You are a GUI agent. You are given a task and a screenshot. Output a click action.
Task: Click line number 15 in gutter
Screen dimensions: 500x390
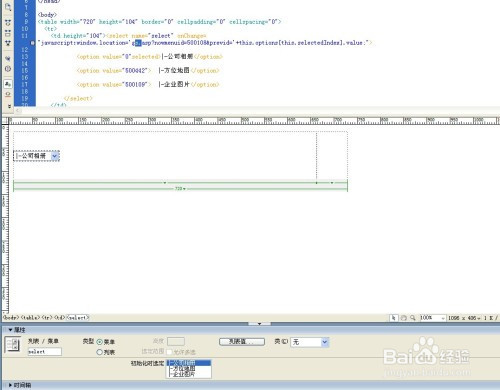[x=25, y=71]
